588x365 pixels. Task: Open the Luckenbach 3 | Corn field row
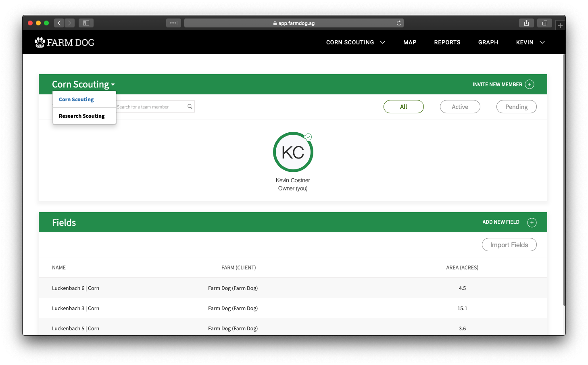[293, 308]
